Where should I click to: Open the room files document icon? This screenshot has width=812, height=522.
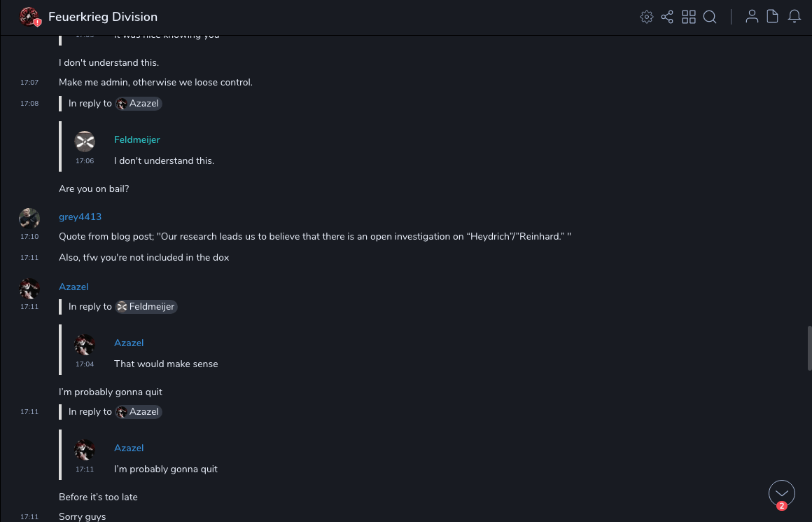773,17
